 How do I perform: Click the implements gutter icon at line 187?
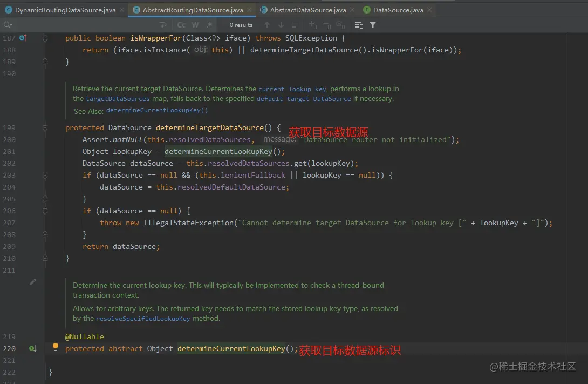tap(23, 38)
